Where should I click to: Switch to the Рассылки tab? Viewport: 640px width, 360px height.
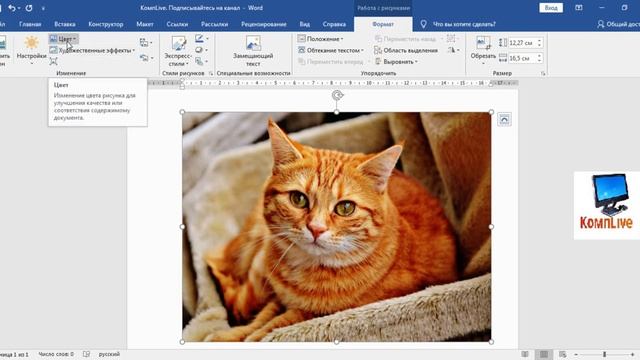coord(214,24)
